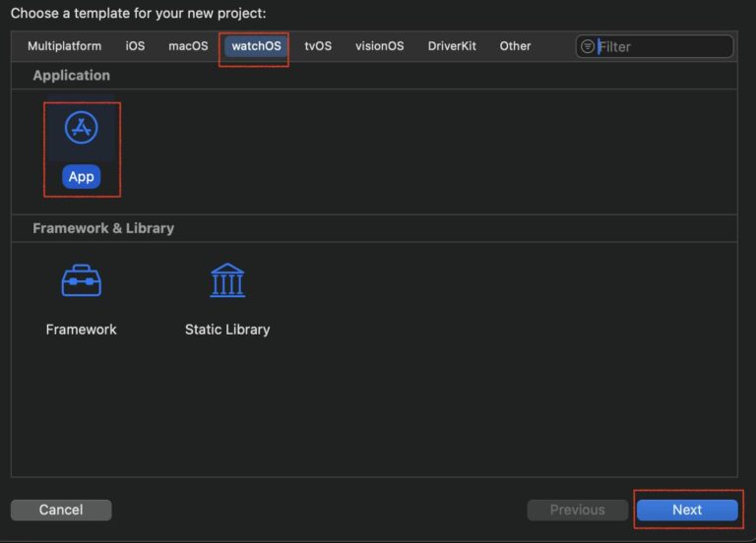
Task: Select the watchOS tab
Action: click(256, 46)
